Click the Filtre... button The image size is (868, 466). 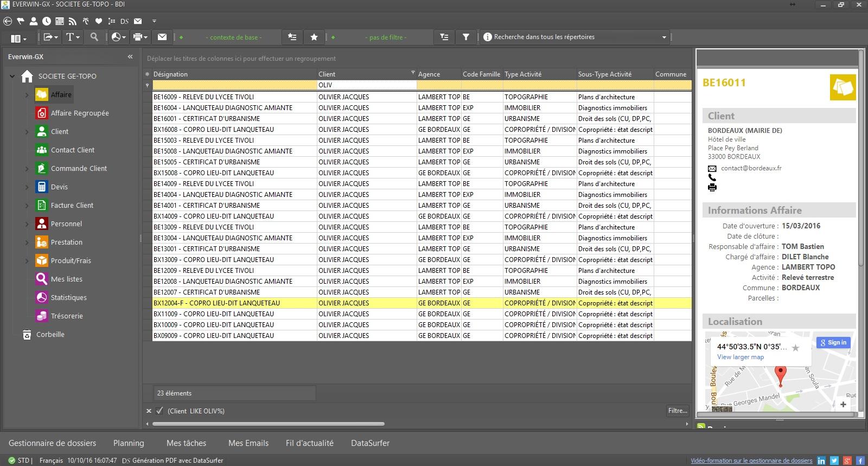(x=678, y=411)
